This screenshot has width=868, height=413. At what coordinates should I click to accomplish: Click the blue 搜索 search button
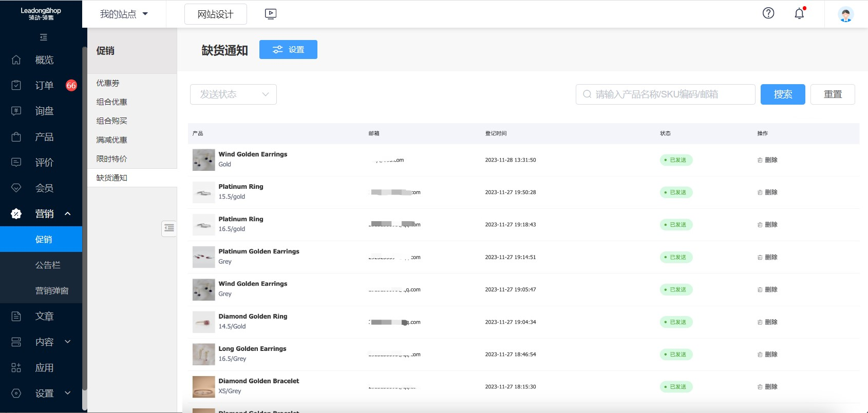[782, 94]
